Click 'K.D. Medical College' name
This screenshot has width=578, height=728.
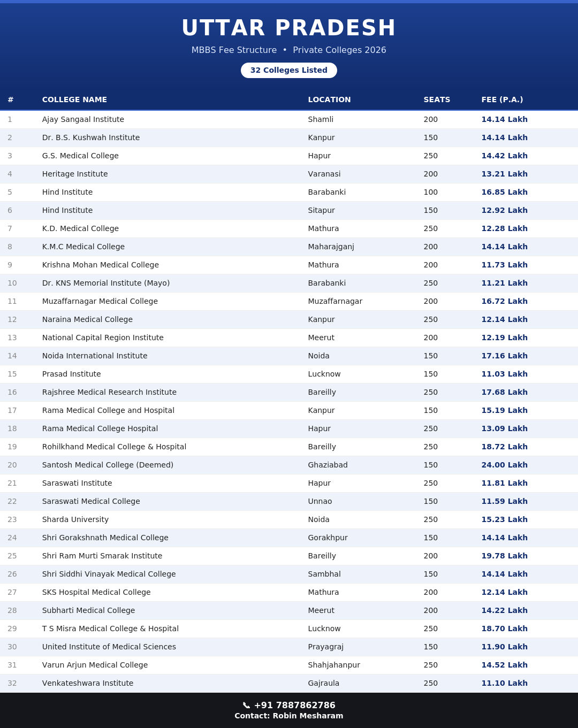[80, 228]
